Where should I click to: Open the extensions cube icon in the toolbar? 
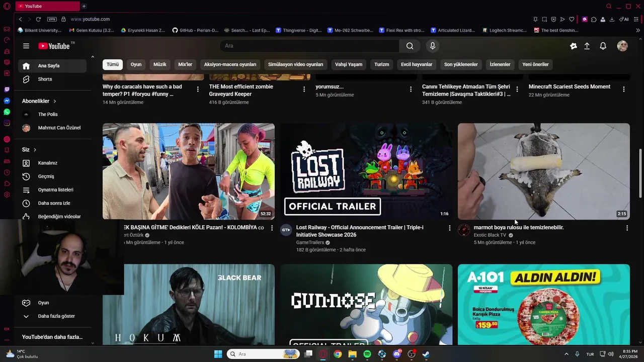pos(594,19)
